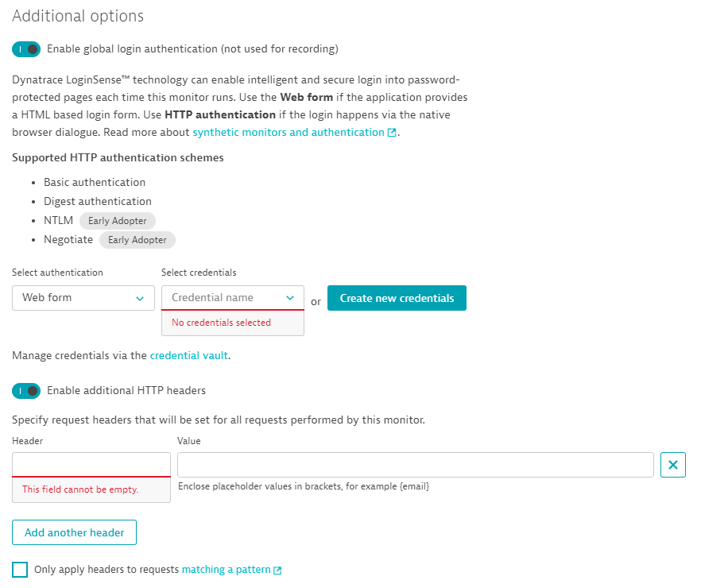This screenshot has height=588, width=701.
Task: Click the Additional options heading
Action: pos(78,16)
